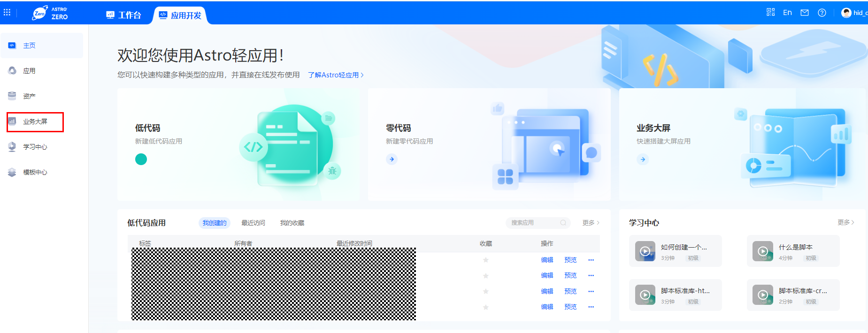Image resolution: width=868 pixels, height=333 pixels.
Task: Toggle favorite star in first app row
Action: pyautogui.click(x=486, y=260)
